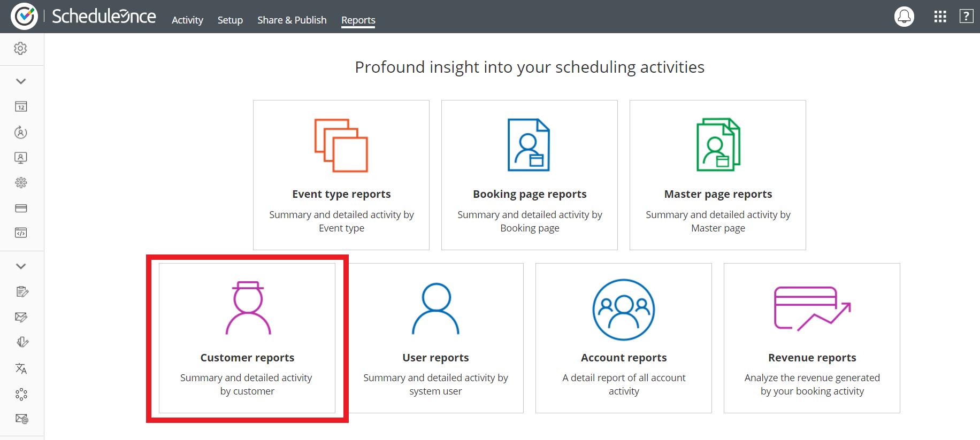Click the envelope with pencil sidebar icon
Viewport: 980px width, 440px height.
pyautogui.click(x=21, y=317)
